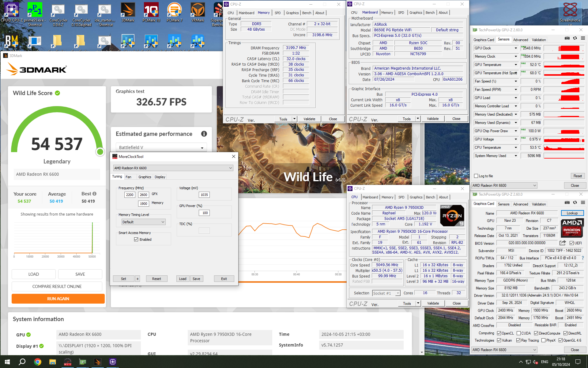Open Google Chrome from the taskbar

point(38,362)
